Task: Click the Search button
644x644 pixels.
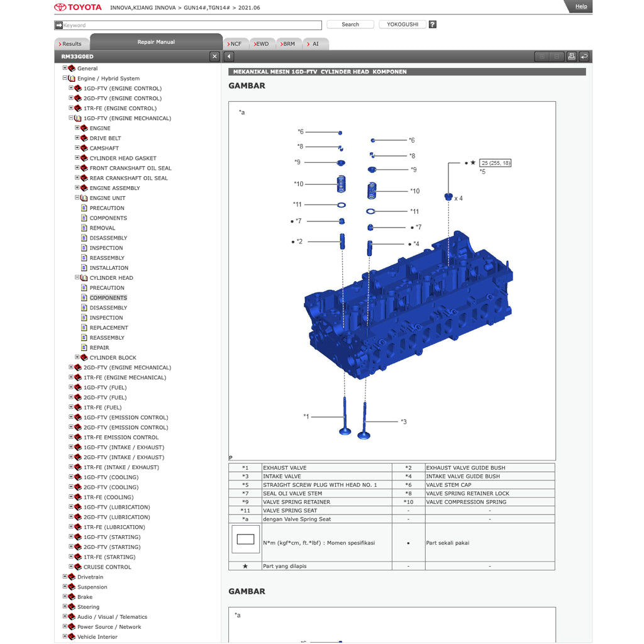Action: [350, 25]
